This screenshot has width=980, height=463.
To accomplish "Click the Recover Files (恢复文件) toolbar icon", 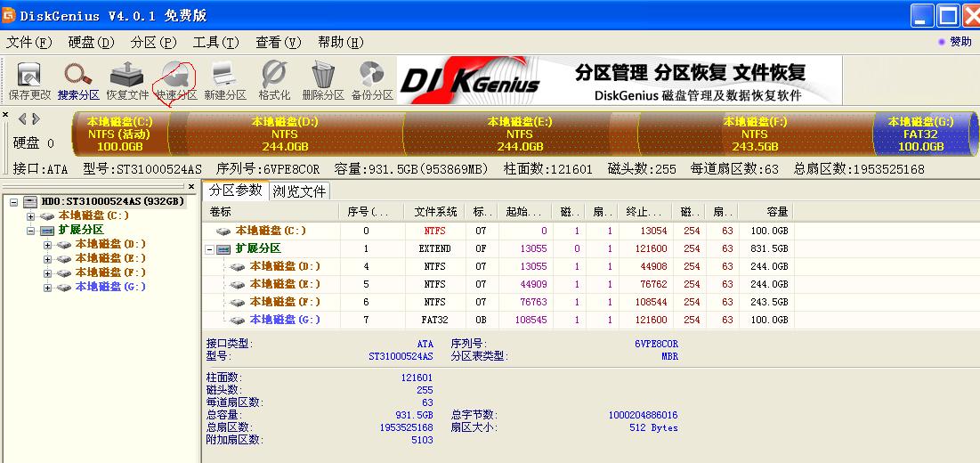I will tap(127, 81).
